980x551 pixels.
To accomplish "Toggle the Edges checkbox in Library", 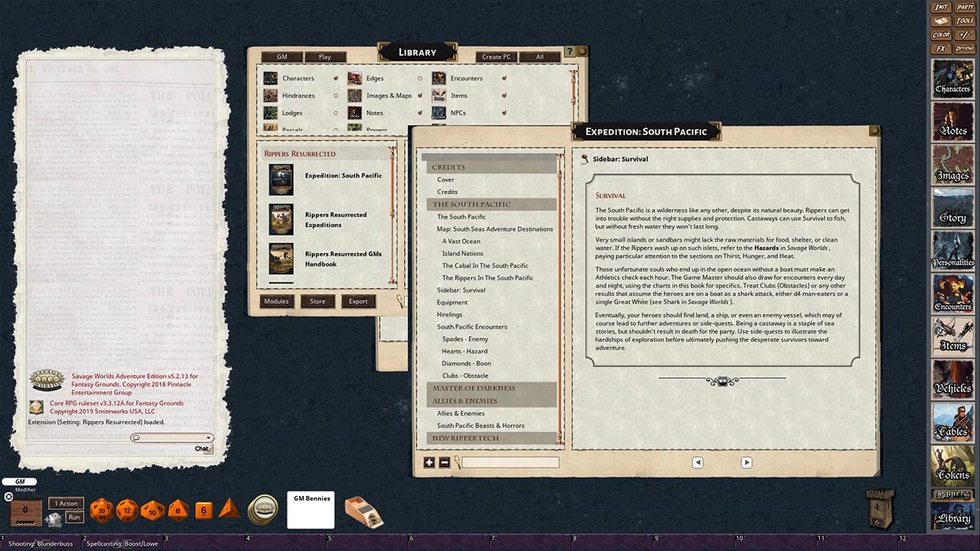I will 419,77.
